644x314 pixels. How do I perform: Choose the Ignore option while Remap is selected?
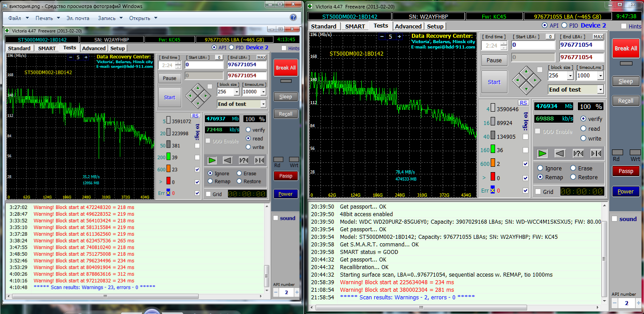click(x=540, y=168)
